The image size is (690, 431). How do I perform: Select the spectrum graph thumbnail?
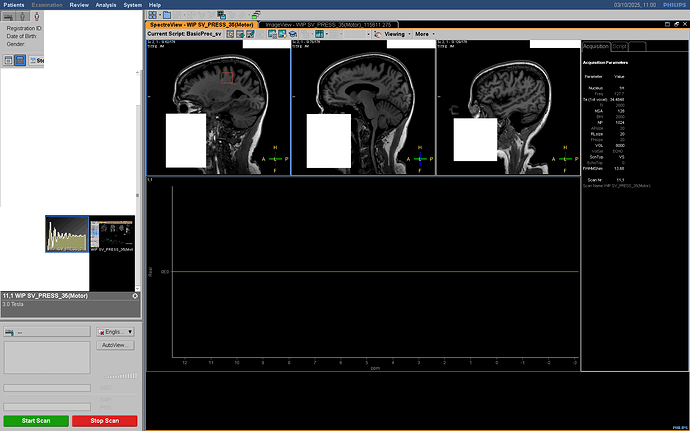coord(67,234)
